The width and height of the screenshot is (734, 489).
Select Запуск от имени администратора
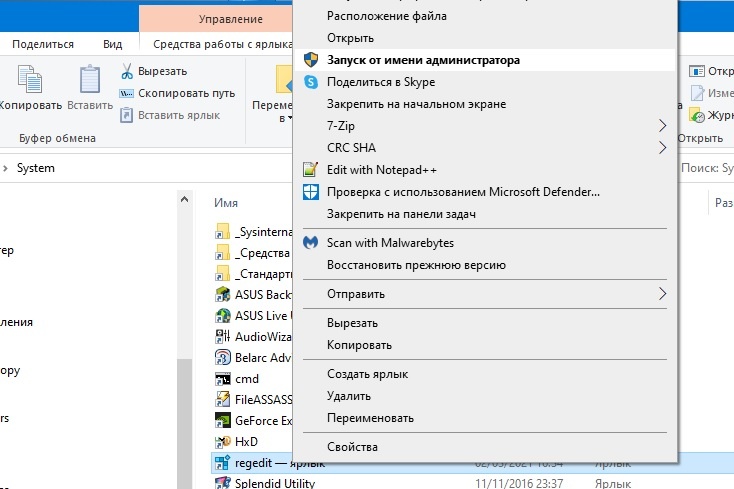485,60
